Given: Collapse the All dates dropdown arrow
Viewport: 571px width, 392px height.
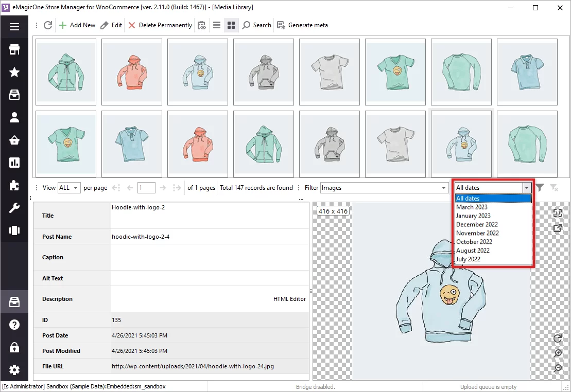Looking at the screenshot, I should (x=527, y=188).
